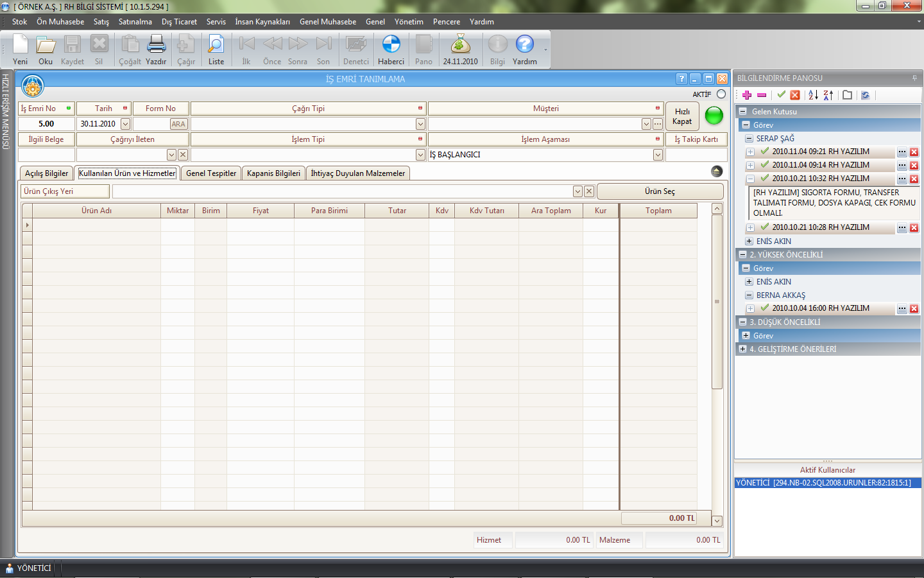
Task: Click the Yardım help icon in toolbar
Action: click(x=524, y=45)
